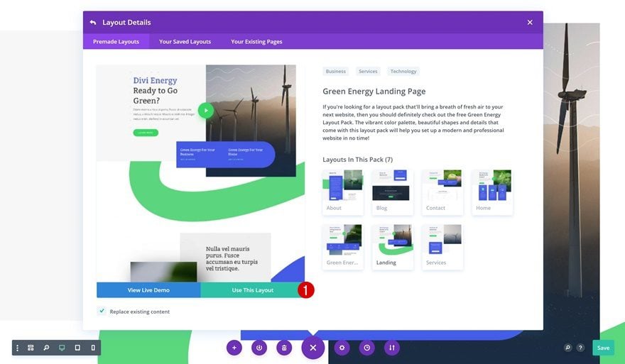Select the Landing layout thumbnail
This screenshot has width=625, height=364.
pos(392,246)
